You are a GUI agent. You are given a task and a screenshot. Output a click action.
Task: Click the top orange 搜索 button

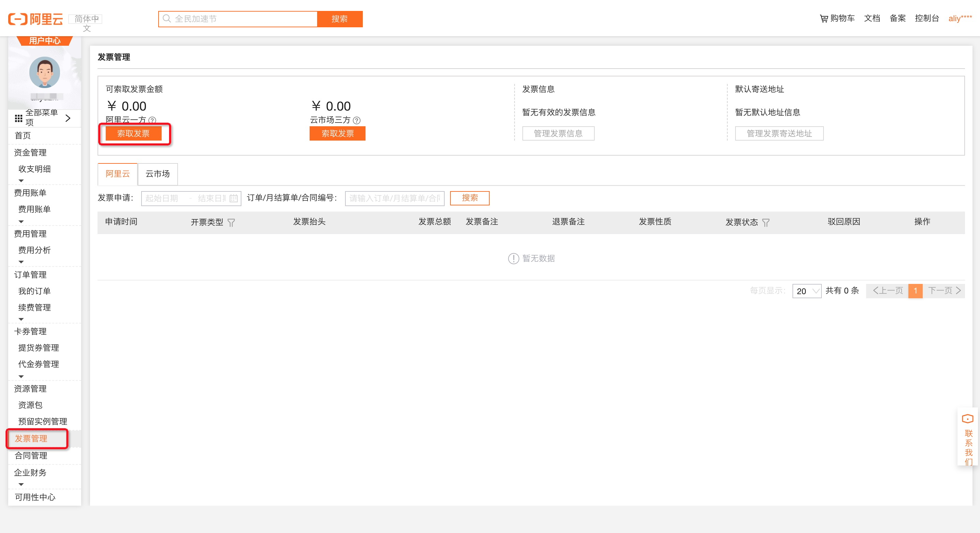click(x=339, y=19)
